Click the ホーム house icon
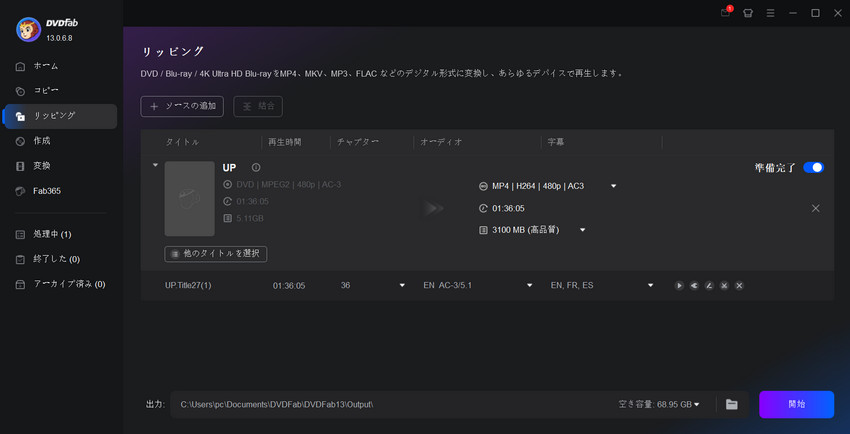Image resolution: width=850 pixels, height=434 pixels. [x=21, y=67]
